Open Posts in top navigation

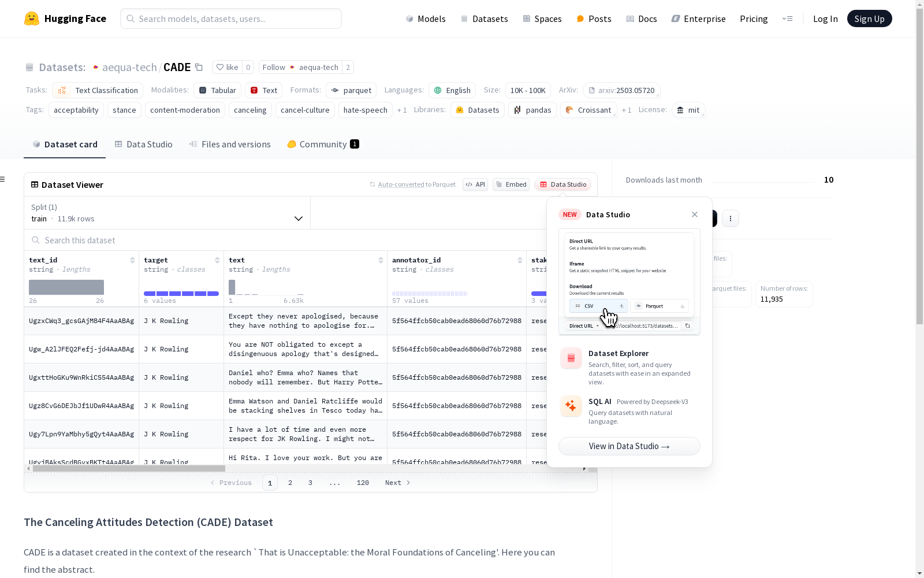tap(594, 18)
